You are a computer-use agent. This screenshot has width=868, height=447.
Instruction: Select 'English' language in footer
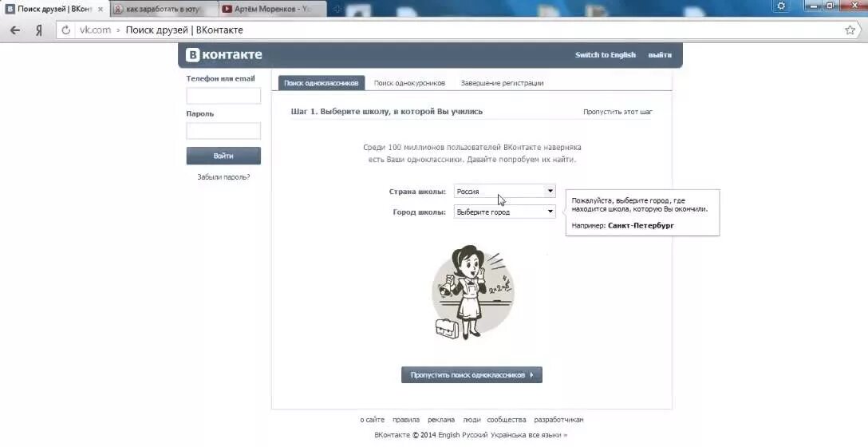pyautogui.click(x=450, y=435)
